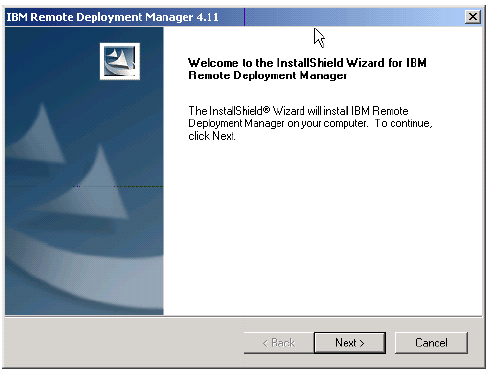Select the bold Welcome heading text
The height and width of the screenshot is (374, 490).
point(307,69)
